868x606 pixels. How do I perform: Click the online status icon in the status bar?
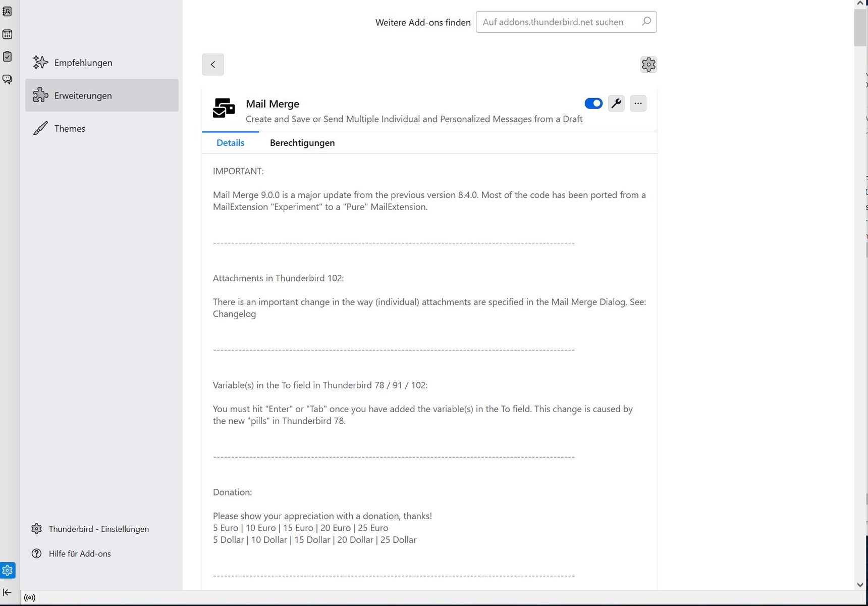[x=30, y=598]
